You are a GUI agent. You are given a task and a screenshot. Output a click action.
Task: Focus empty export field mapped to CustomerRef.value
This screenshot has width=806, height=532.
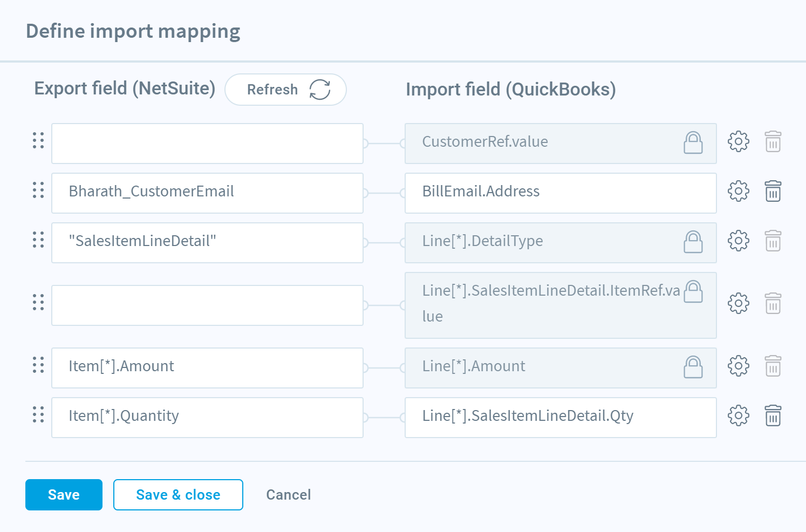[x=207, y=144]
